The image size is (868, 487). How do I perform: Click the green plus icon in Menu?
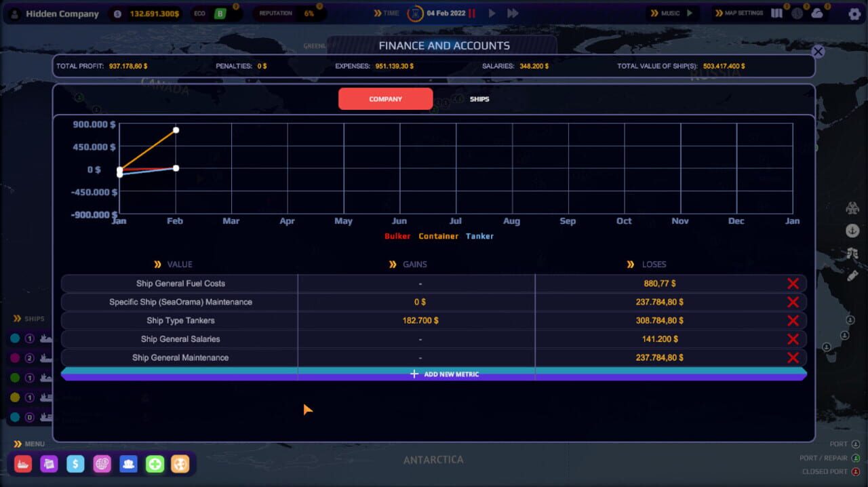pyautogui.click(x=155, y=464)
